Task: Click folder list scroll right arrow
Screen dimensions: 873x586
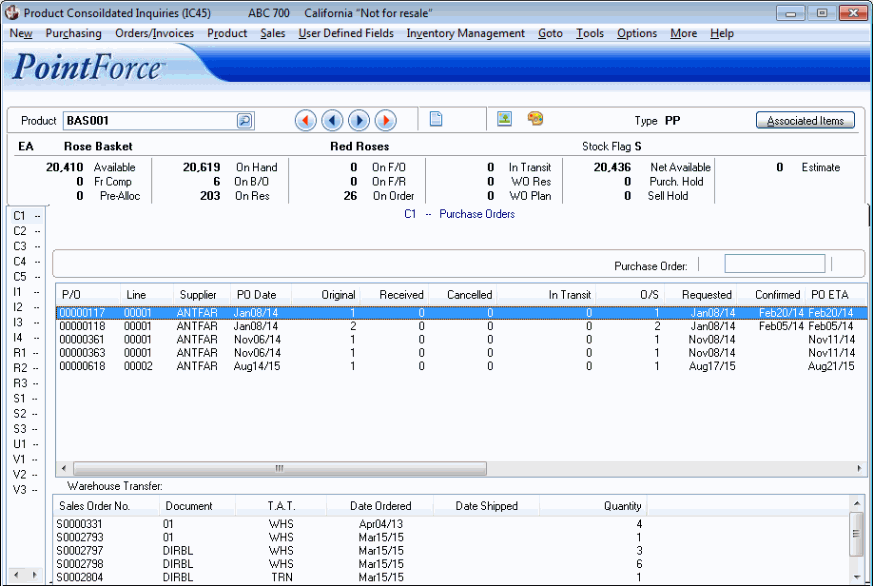Action: coord(35,575)
